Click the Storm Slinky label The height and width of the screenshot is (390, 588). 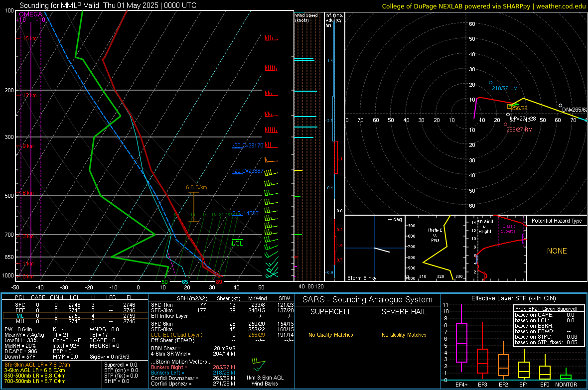[x=361, y=278]
